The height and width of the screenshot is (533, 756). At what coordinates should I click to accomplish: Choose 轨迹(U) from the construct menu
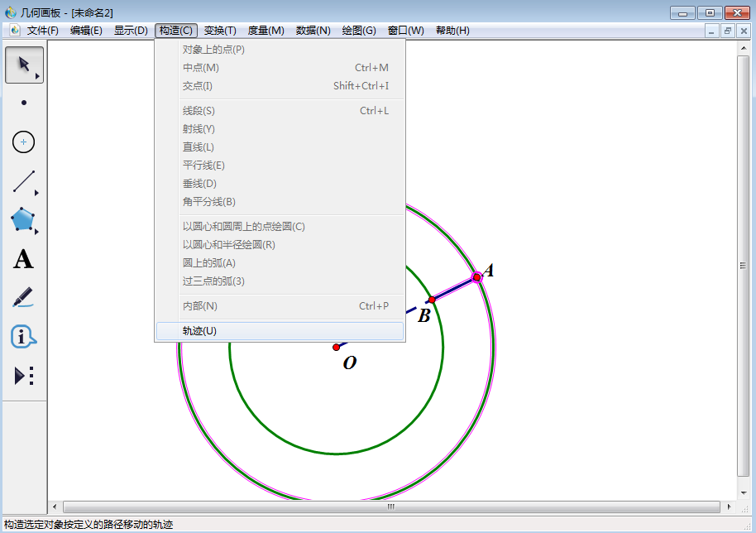pos(280,331)
